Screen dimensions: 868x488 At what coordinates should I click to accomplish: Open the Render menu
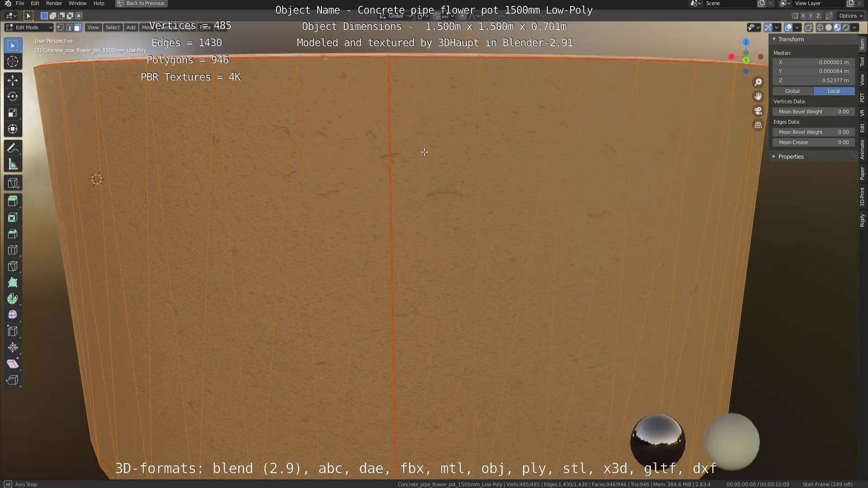tap(54, 3)
